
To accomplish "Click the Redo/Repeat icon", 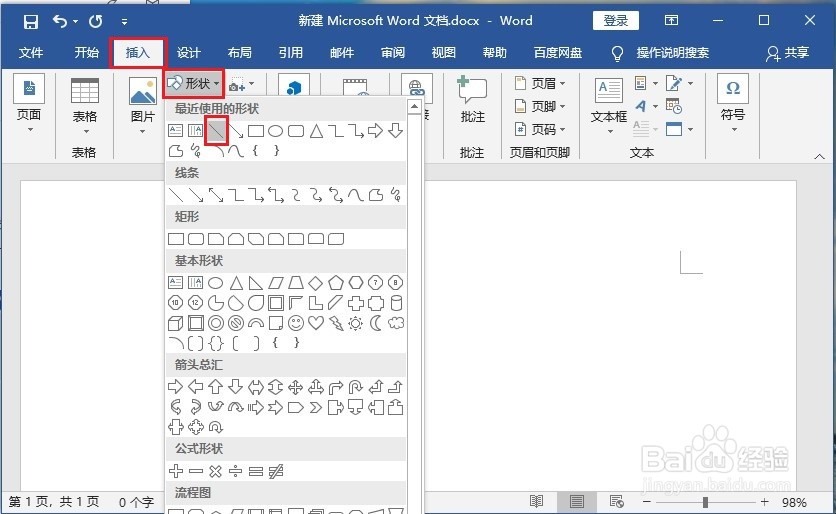I will click(95, 21).
